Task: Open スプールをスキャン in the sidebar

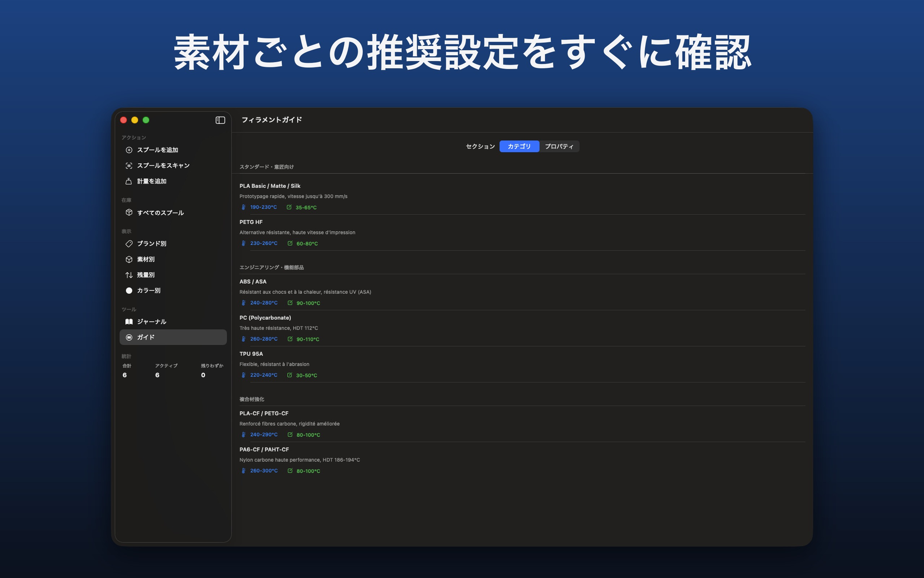Action: click(173, 166)
